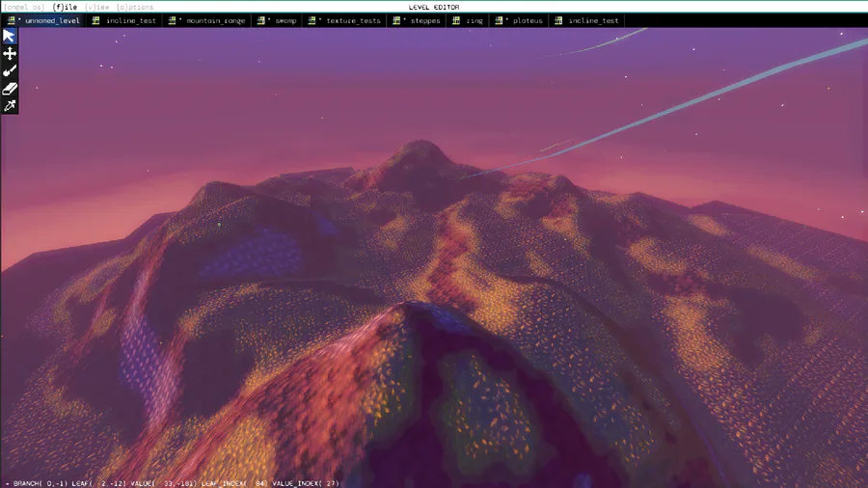Click LEAF_INDEX( 84) in status bar

[234, 483]
